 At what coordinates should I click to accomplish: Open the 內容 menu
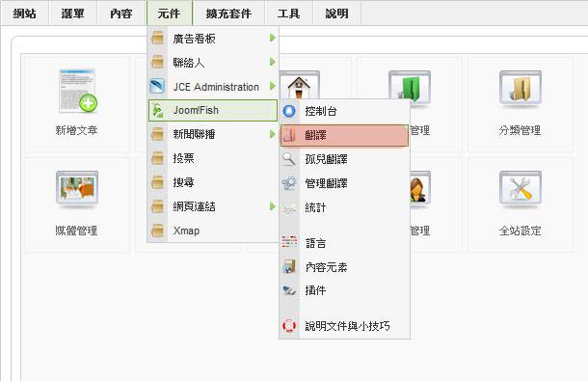pyautogui.click(x=120, y=14)
